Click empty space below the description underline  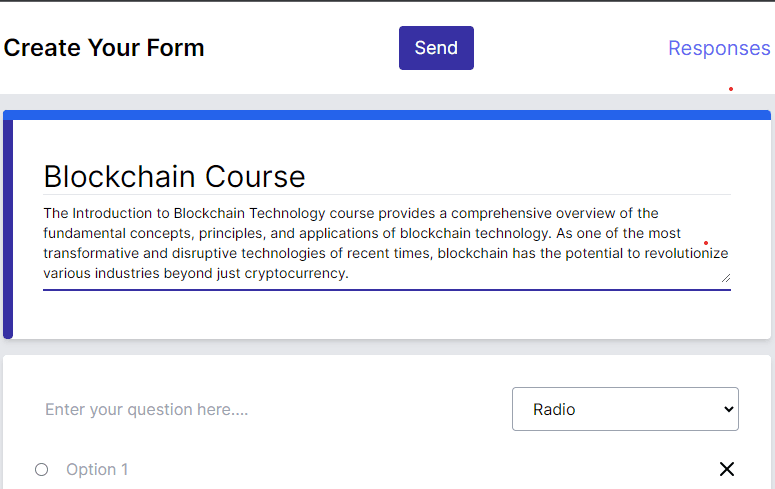[x=387, y=314]
